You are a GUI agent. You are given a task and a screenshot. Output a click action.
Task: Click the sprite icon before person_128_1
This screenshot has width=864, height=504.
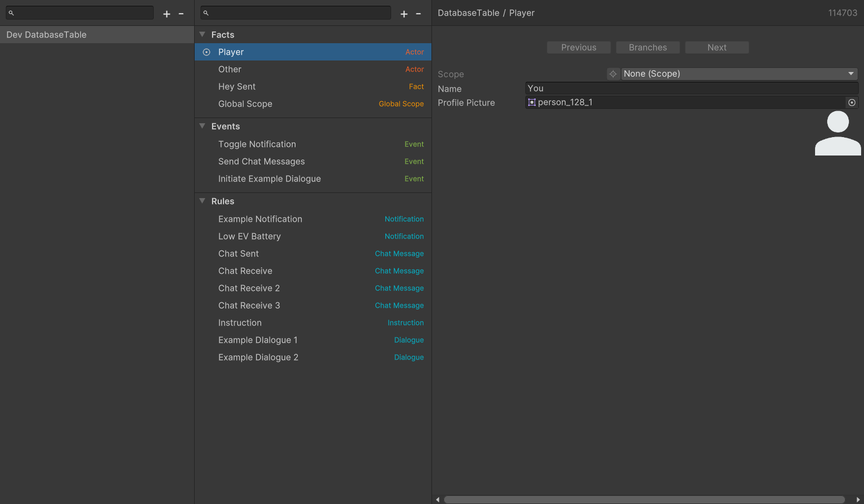532,103
